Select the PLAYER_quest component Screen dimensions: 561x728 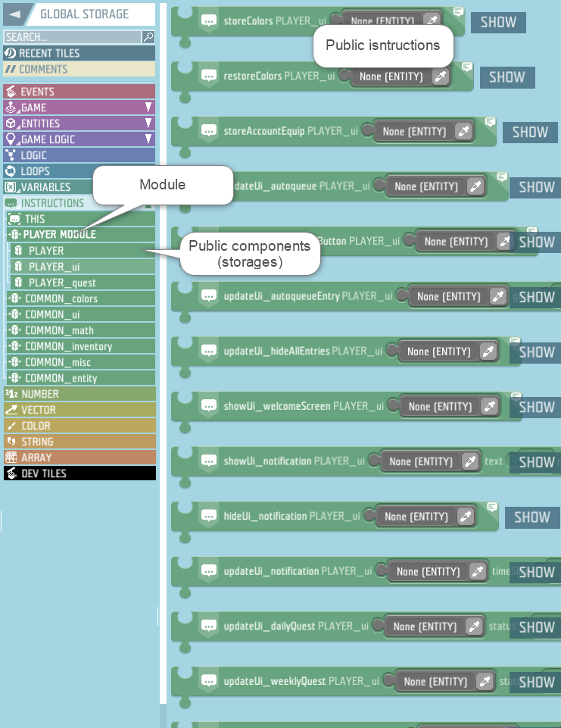(x=83, y=283)
